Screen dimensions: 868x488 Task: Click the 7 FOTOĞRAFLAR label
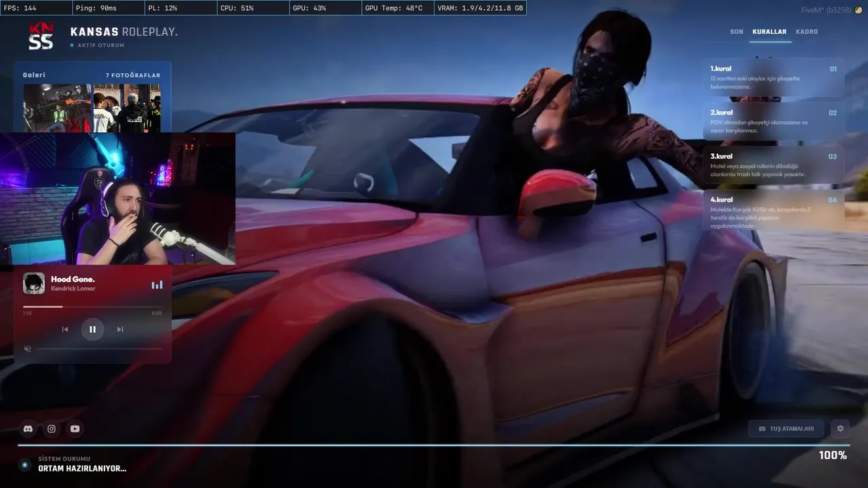point(133,75)
